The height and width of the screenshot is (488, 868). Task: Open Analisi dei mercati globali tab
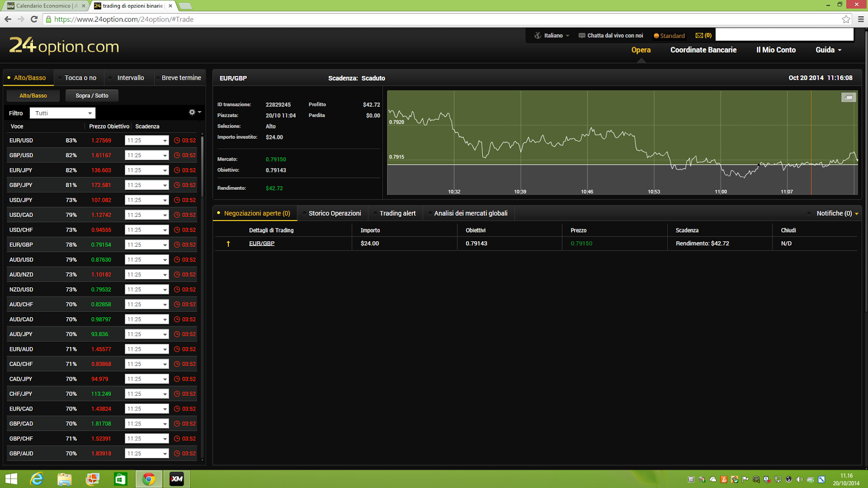470,214
